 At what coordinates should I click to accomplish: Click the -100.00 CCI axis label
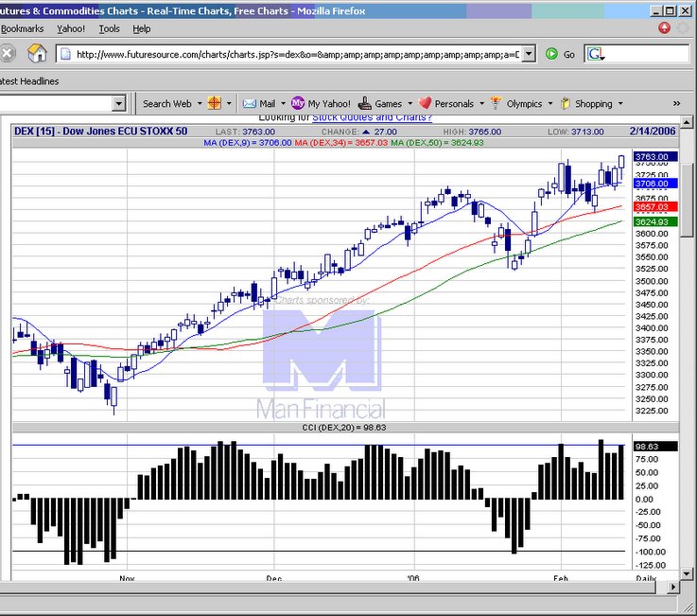[651, 552]
